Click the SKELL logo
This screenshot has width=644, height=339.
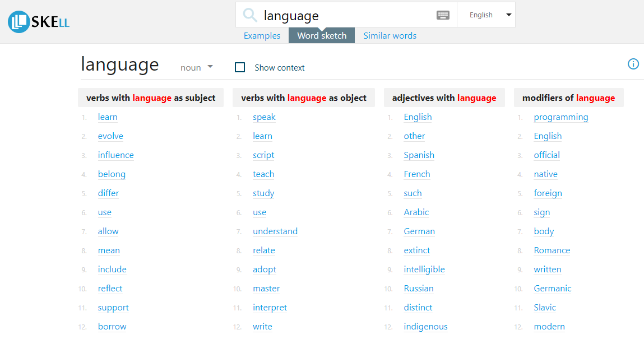click(x=39, y=22)
